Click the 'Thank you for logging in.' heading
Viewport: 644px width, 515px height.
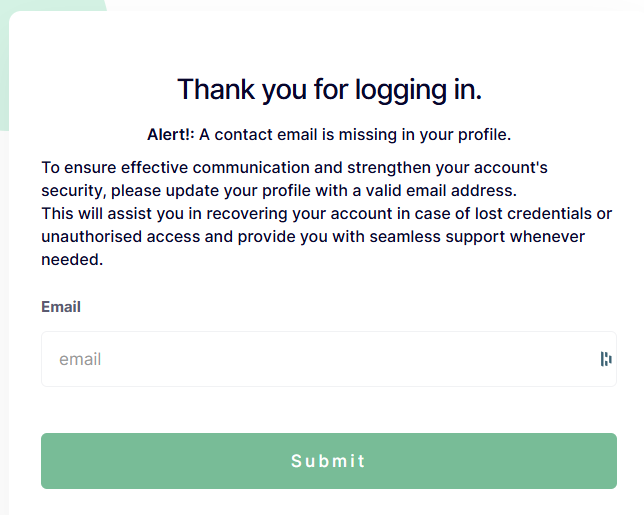329,90
